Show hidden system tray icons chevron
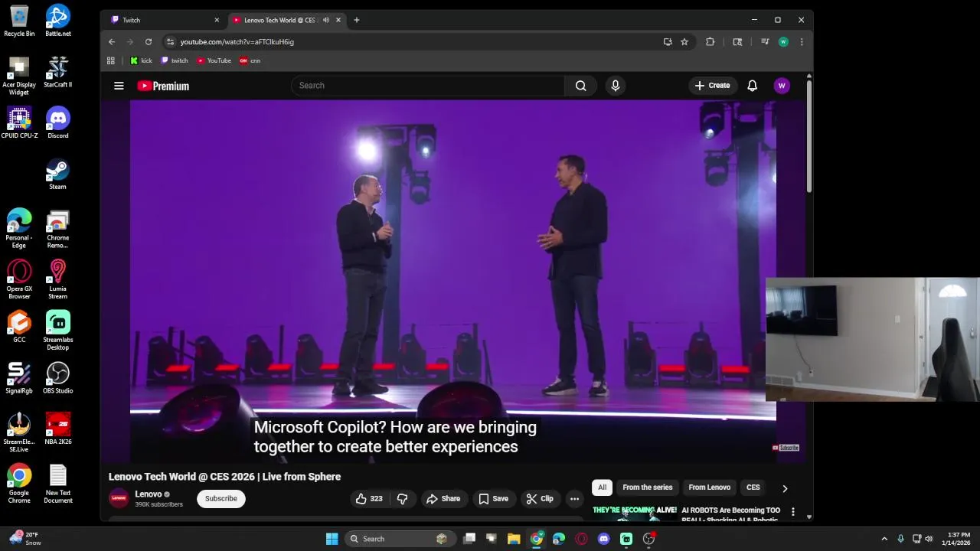Image resolution: width=980 pixels, height=551 pixels. (884, 539)
